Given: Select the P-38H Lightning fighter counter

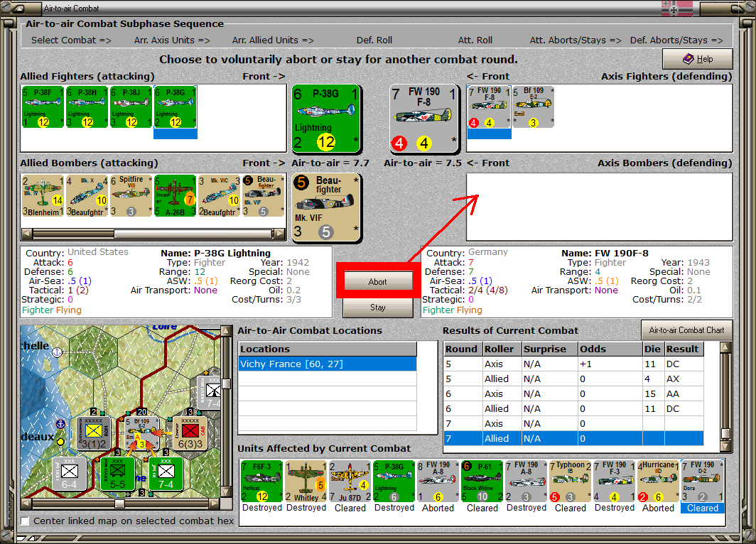Looking at the screenshot, I should click(x=87, y=107).
